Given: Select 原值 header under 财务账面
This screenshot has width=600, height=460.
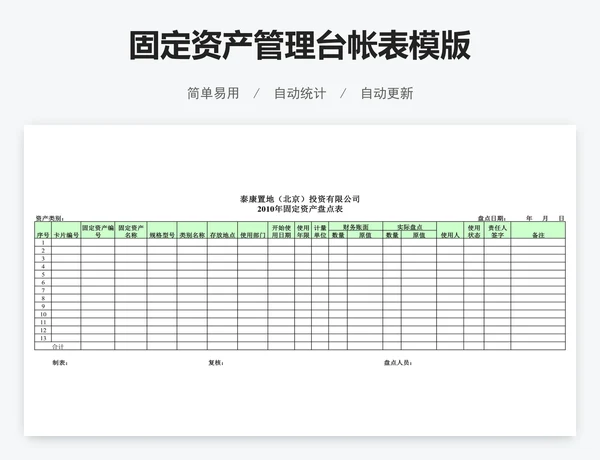Looking at the screenshot, I should (365, 235).
